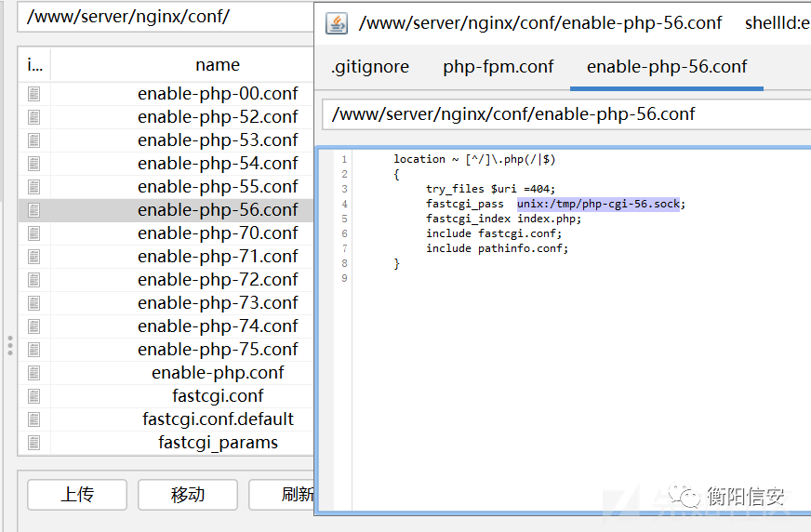This screenshot has width=811, height=532.
Task: Click file icon beside enable-php-53.conf
Action: tap(33, 140)
